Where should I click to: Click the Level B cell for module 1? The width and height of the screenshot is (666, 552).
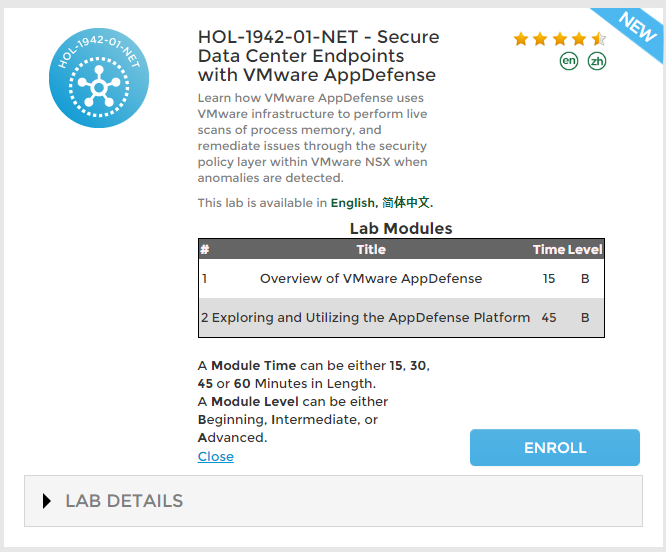[585, 279]
